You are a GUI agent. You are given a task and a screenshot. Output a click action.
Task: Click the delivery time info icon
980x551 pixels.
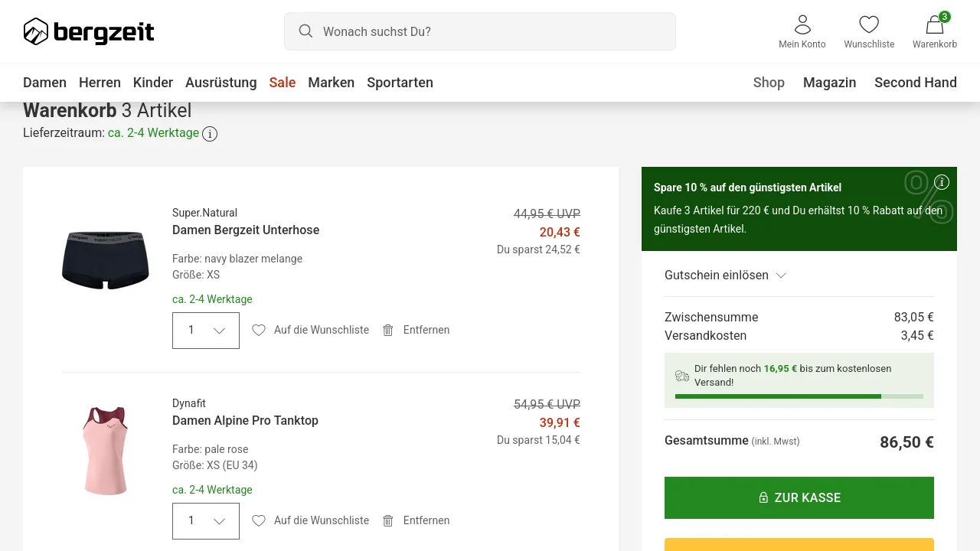(x=210, y=134)
